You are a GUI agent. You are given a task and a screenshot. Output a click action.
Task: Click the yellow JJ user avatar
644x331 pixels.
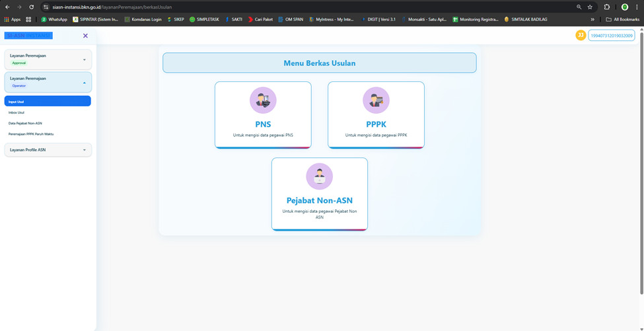click(581, 35)
